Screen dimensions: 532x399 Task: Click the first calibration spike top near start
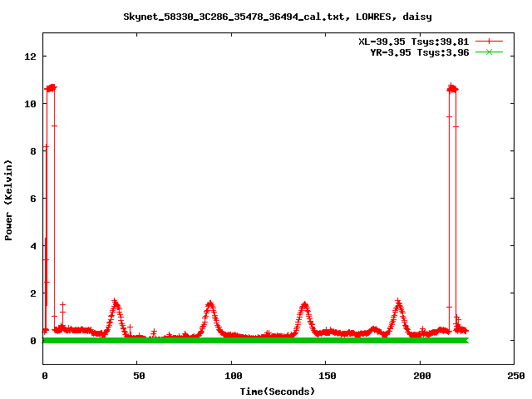point(51,88)
